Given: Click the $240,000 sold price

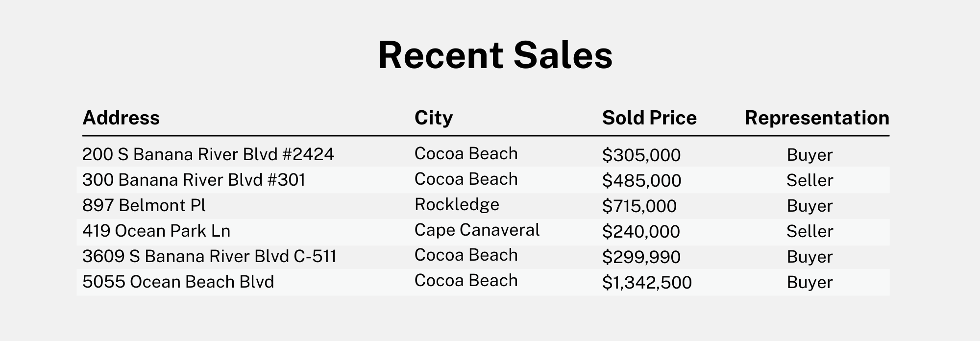Looking at the screenshot, I should click(641, 231).
